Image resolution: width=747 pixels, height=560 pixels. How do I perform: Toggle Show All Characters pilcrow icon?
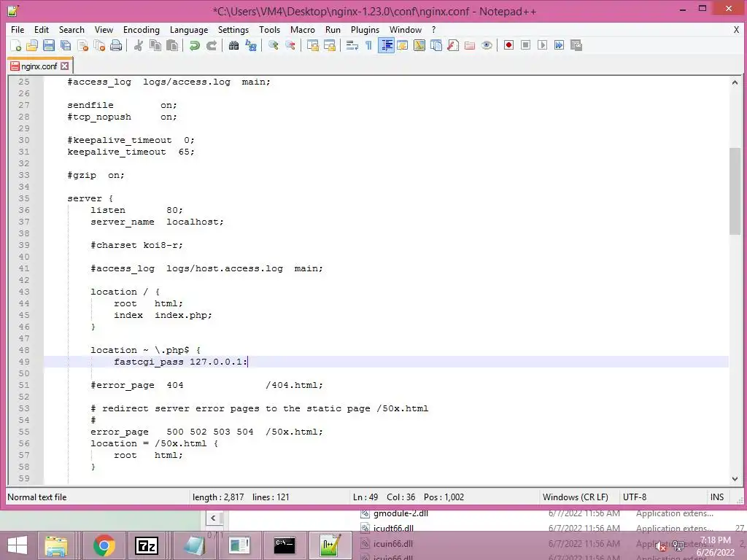pyautogui.click(x=368, y=45)
